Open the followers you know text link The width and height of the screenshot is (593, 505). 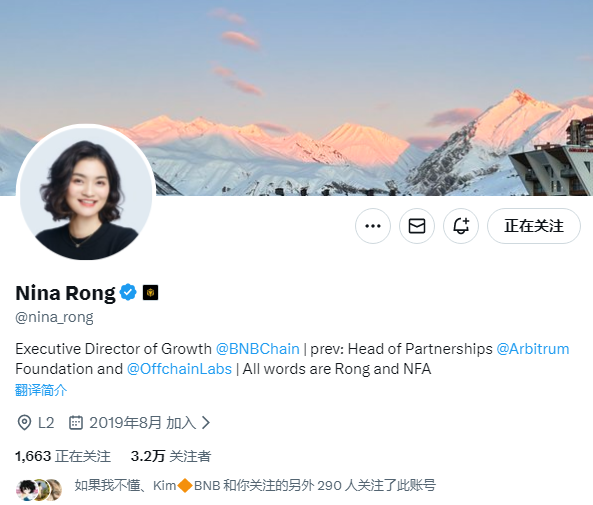(x=255, y=485)
